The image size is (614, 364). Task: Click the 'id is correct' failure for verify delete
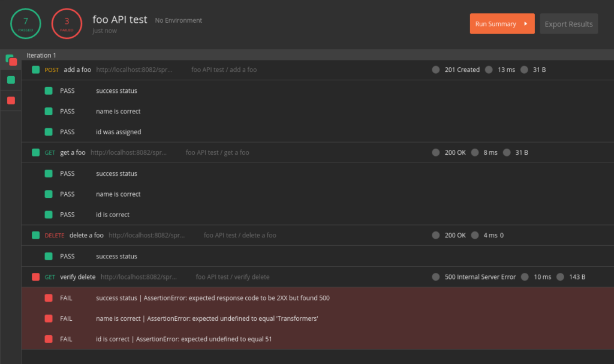coord(183,339)
